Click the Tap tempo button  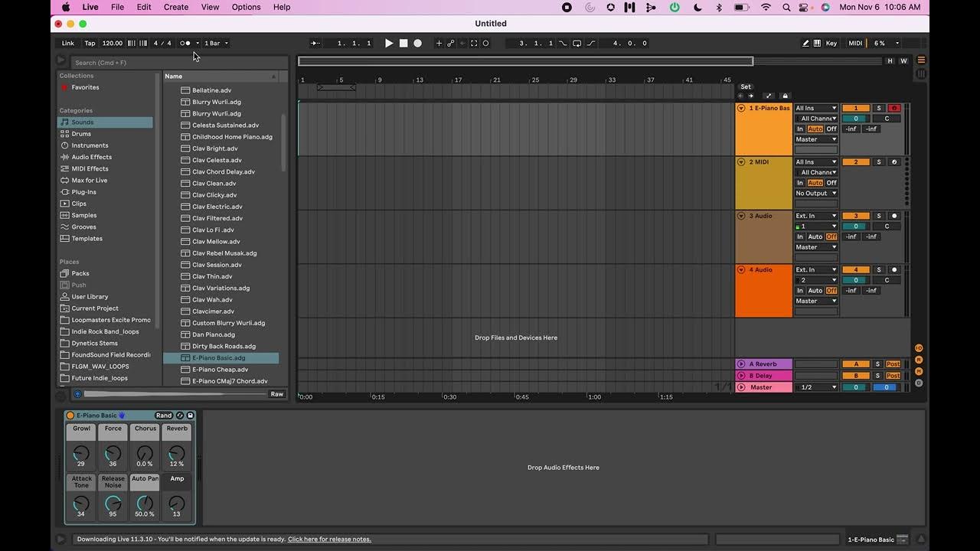[x=90, y=44]
